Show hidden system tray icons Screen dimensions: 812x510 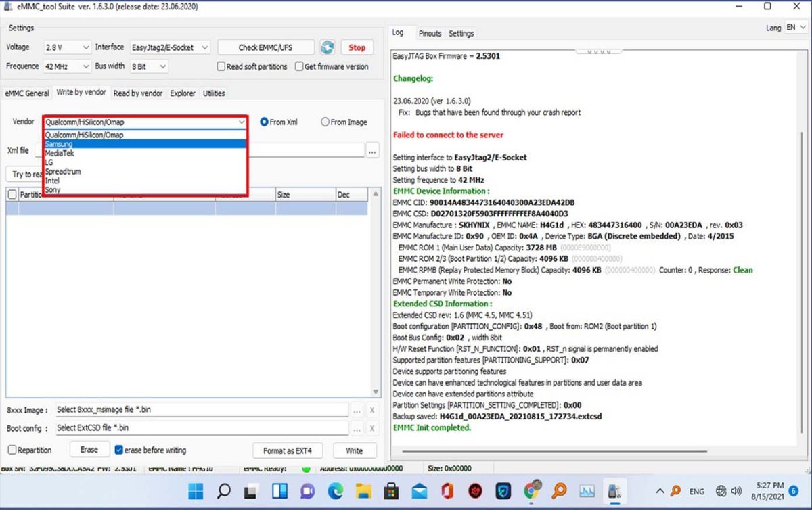click(x=660, y=492)
